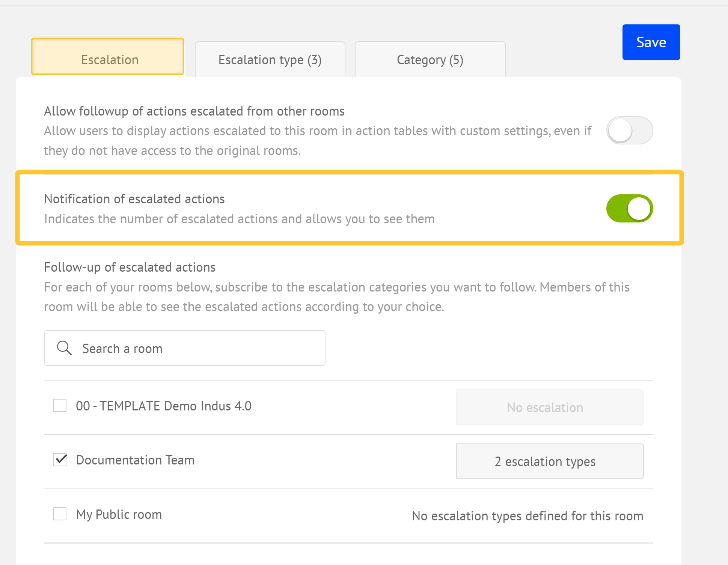Click the '00 - TEMPLATE Demo Indus 4.0' room name
Viewport: 728px width, 565px height.
(x=164, y=406)
